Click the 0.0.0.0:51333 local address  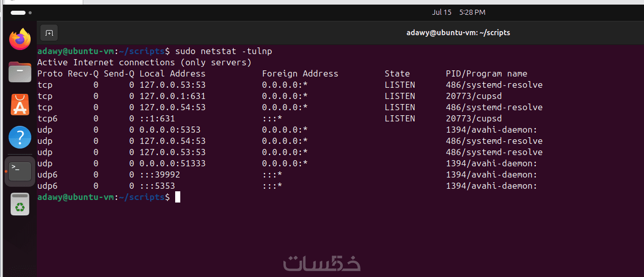(172, 163)
